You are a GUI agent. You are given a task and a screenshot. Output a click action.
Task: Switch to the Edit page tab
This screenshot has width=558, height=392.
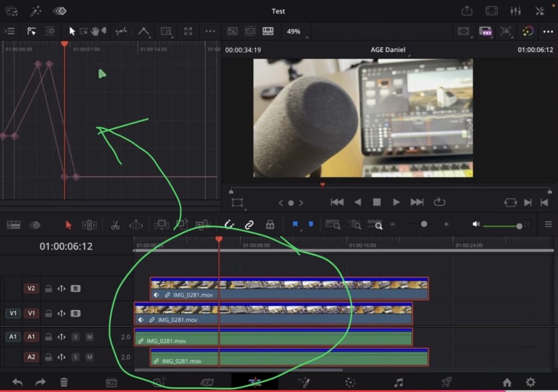[x=255, y=382]
